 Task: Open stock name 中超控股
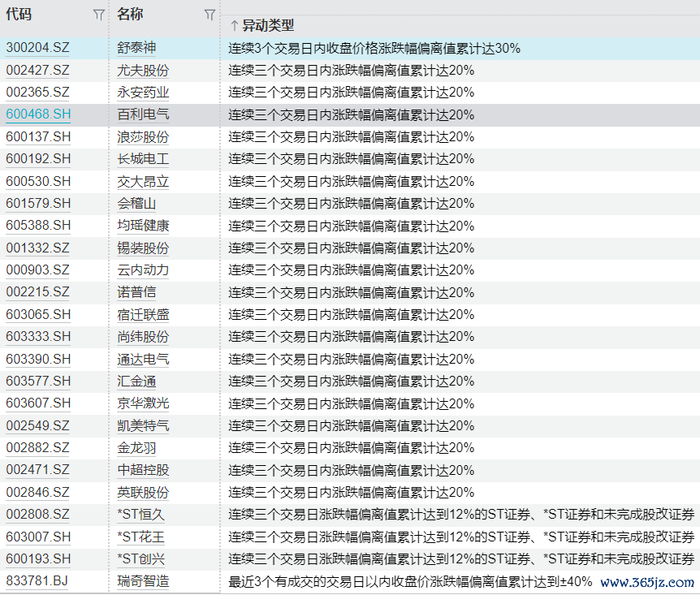click(x=143, y=469)
